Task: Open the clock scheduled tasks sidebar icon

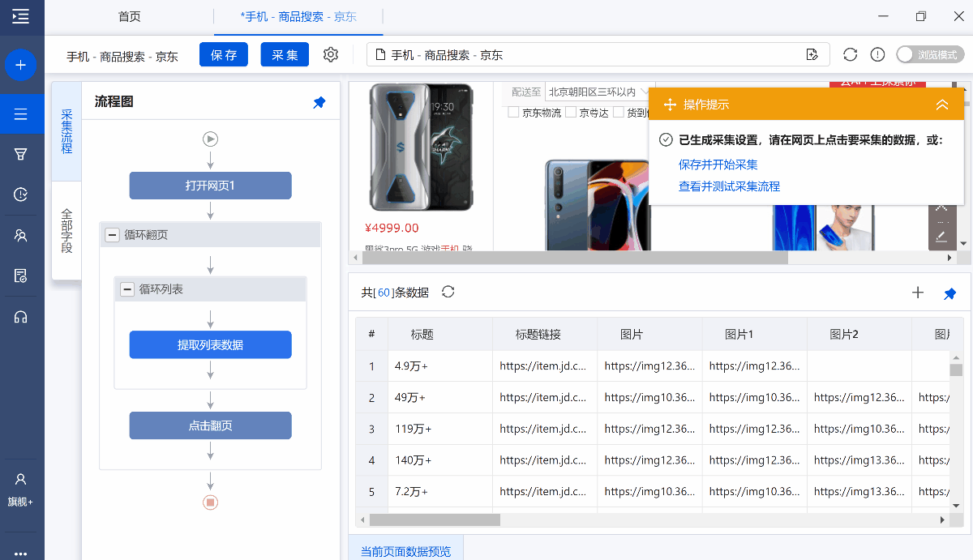Action: pyautogui.click(x=21, y=195)
